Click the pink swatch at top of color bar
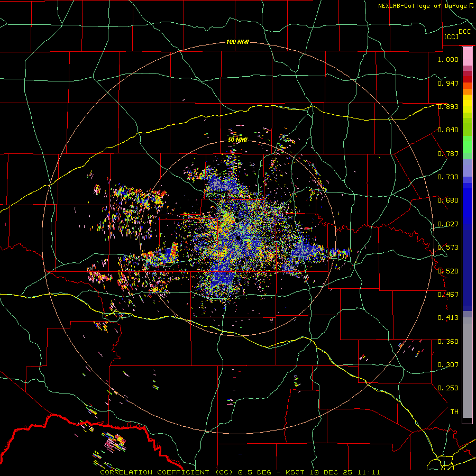 (467, 56)
